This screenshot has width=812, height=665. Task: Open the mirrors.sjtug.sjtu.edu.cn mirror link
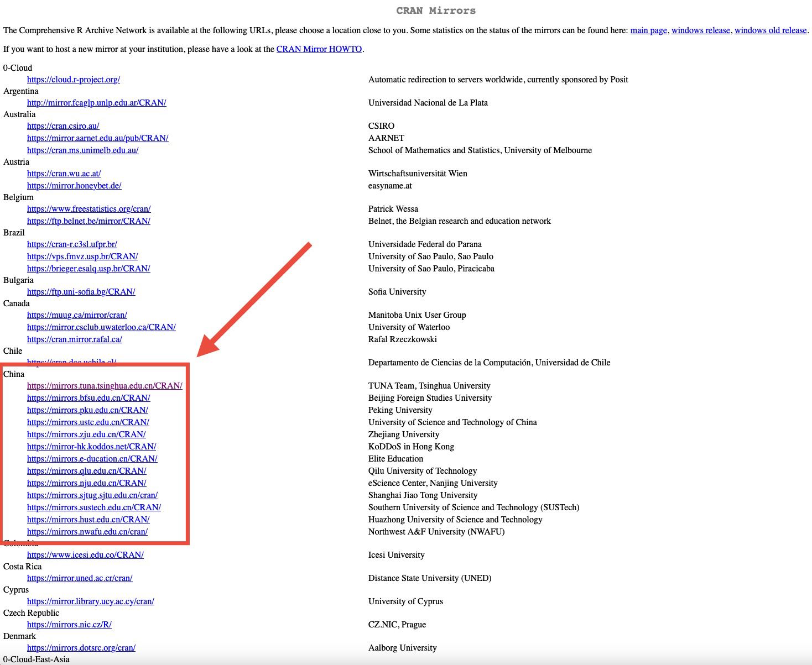click(92, 495)
